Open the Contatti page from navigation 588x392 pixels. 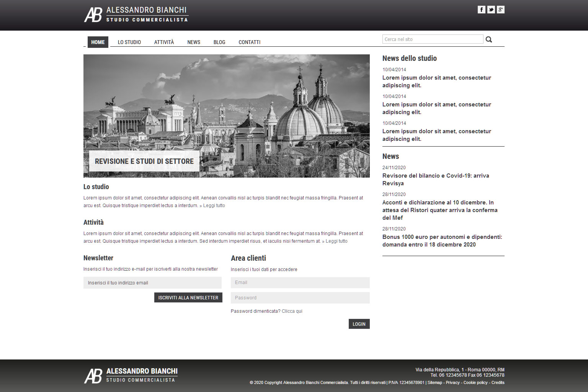pyautogui.click(x=249, y=42)
